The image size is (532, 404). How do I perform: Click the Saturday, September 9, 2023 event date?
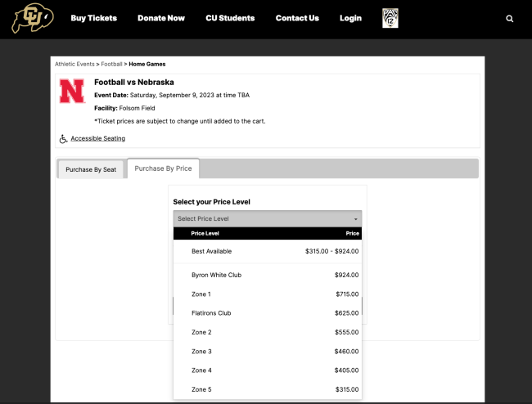coord(190,95)
